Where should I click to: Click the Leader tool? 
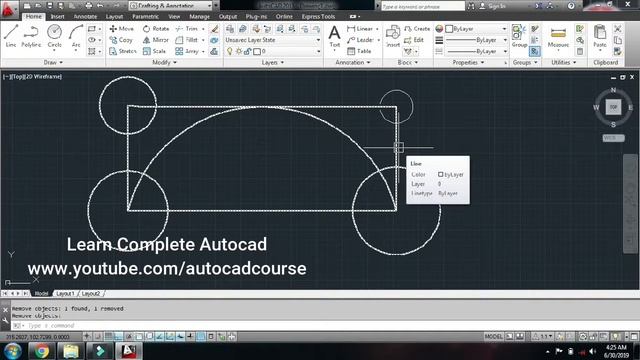coord(360,40)
